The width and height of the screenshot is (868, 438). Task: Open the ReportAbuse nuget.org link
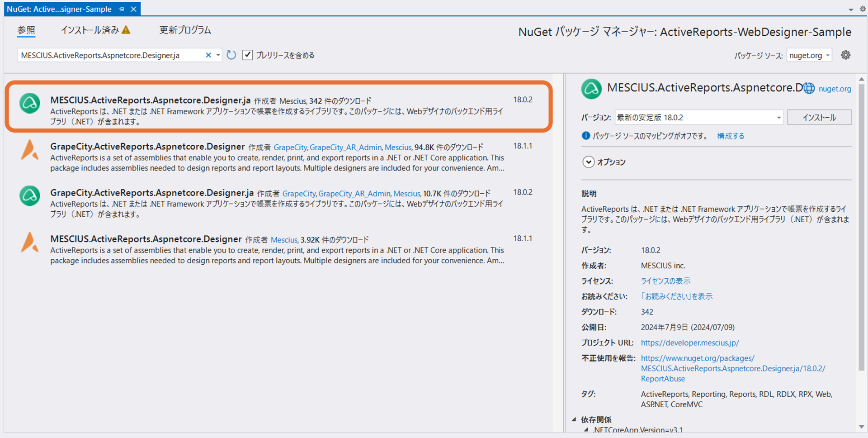tap(733, 368)
